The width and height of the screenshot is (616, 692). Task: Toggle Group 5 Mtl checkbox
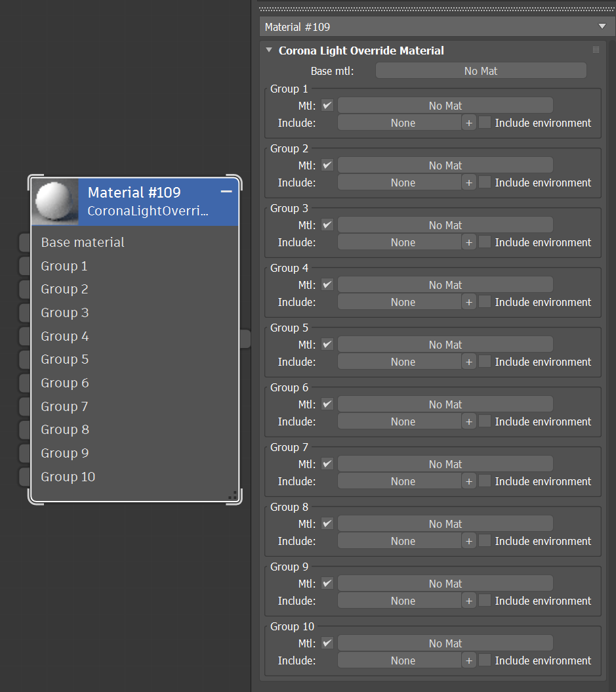click(x=327, y=344)
